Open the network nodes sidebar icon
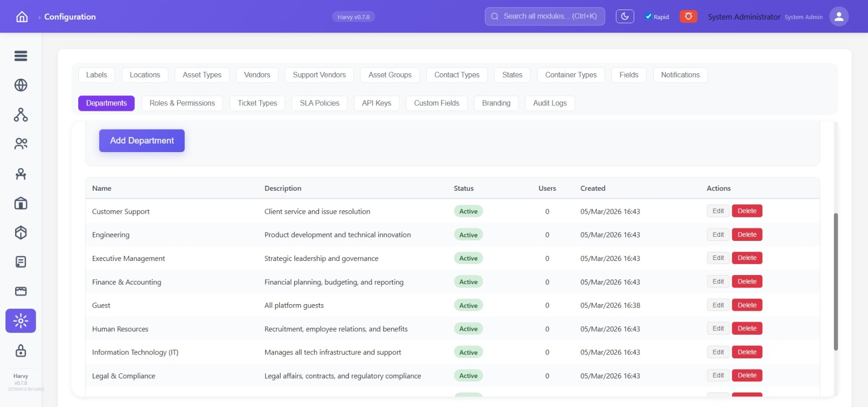Image resolution: width=868 pixels, height=407 pixels. click(x=21, y=115)
